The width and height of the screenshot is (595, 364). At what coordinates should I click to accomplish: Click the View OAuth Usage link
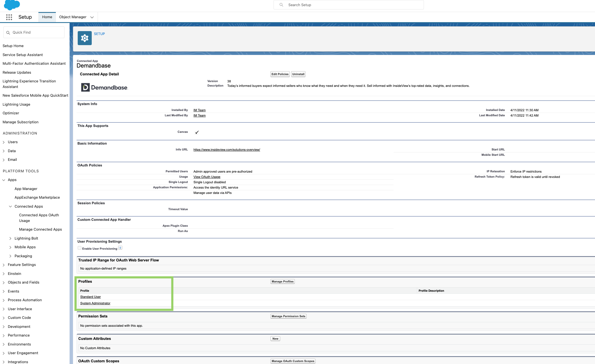tap(207, 177)
